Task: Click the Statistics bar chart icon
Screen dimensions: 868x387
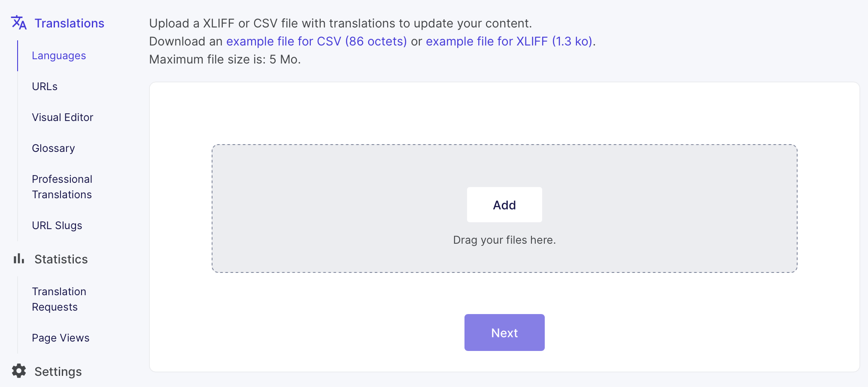Action: [19, 259]
